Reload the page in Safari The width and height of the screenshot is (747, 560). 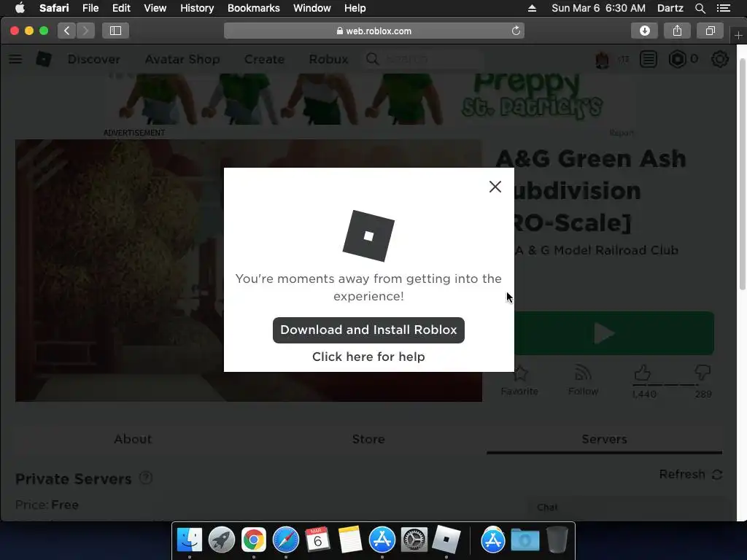[x=516, y=31]
